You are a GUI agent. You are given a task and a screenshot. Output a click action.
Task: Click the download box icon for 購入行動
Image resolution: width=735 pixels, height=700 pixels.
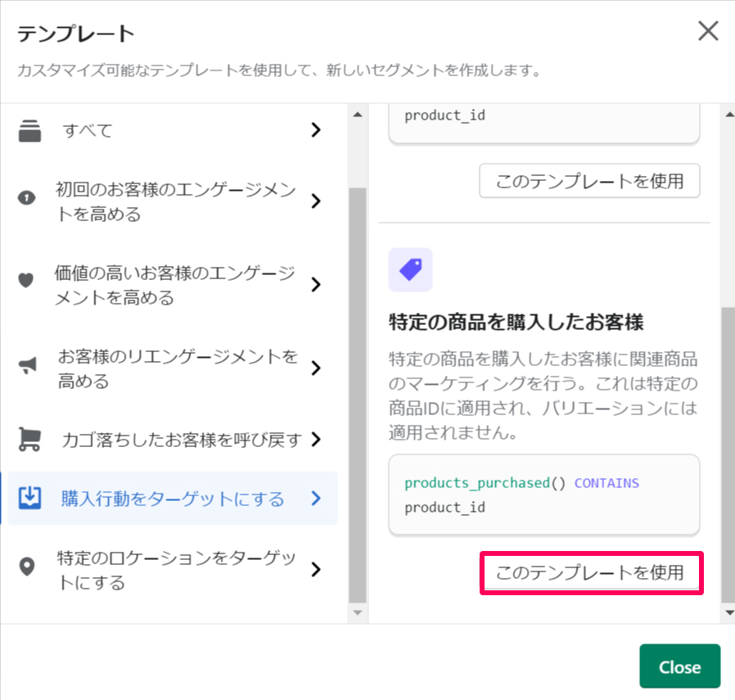[29, 498]
